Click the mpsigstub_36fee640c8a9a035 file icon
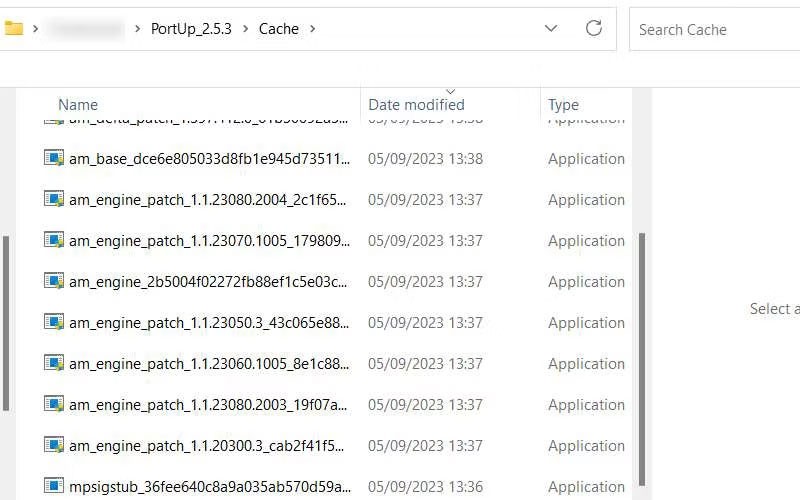 click(54, 486)
